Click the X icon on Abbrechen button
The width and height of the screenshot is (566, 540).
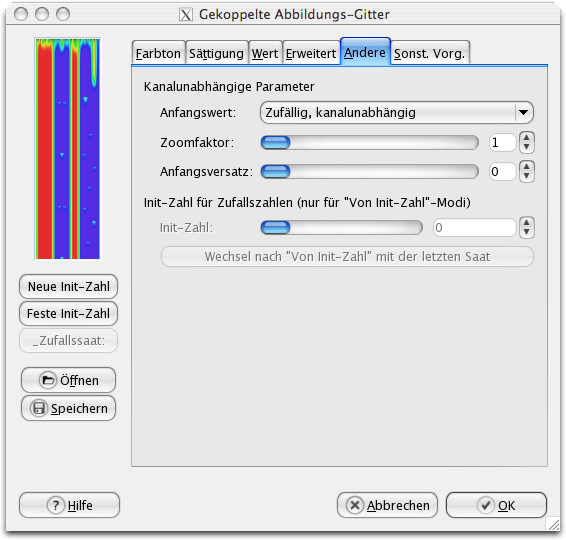355,505
